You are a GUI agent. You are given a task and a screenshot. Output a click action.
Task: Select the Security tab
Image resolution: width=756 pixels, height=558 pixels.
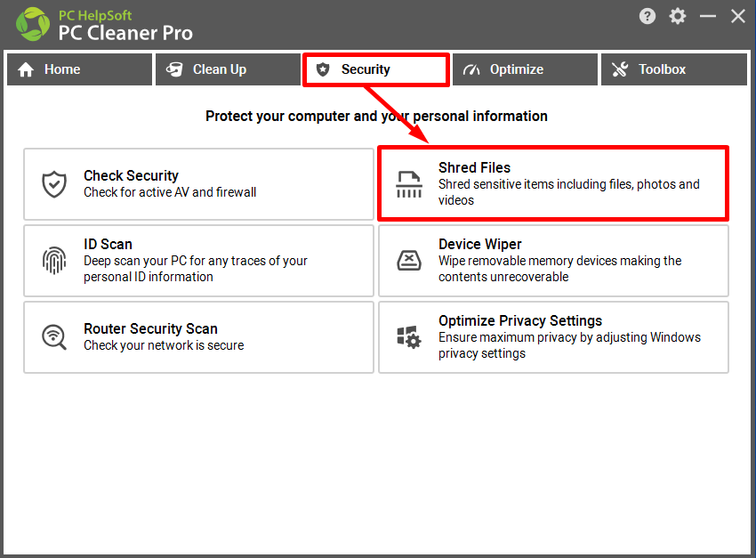point(376,69)
